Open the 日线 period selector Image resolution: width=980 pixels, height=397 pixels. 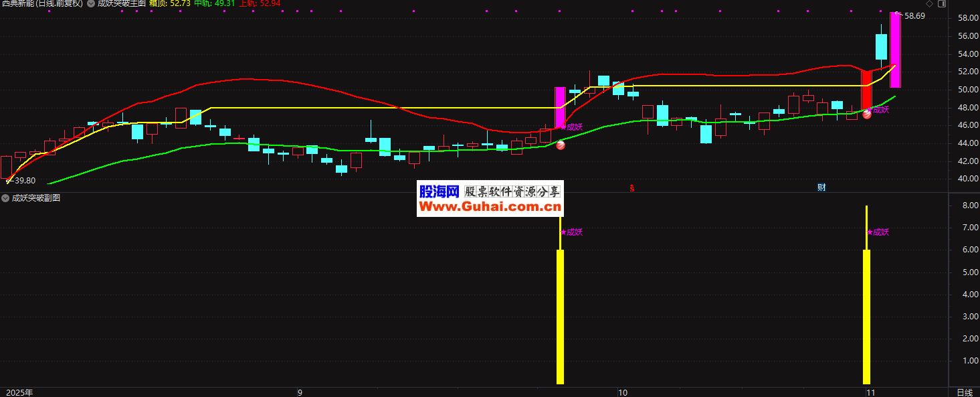[x=964, y=392]
